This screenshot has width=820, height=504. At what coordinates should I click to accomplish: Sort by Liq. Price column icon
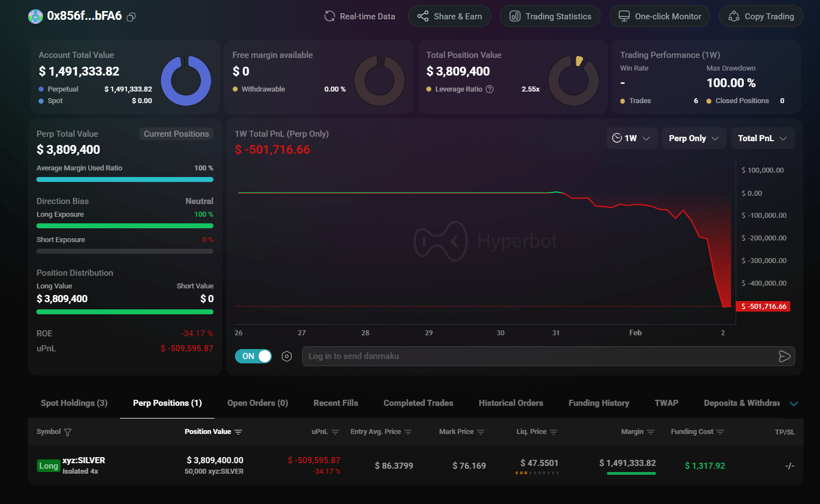(x=554, y=432)
